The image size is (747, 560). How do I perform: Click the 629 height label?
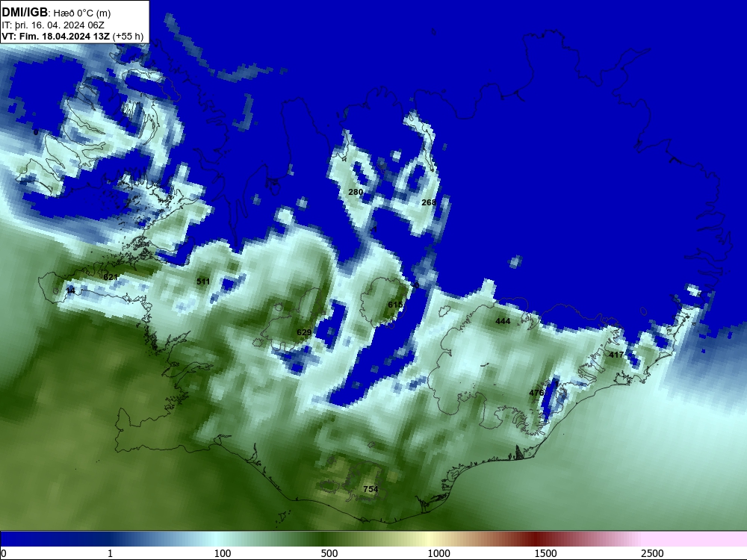pos(304,332)
